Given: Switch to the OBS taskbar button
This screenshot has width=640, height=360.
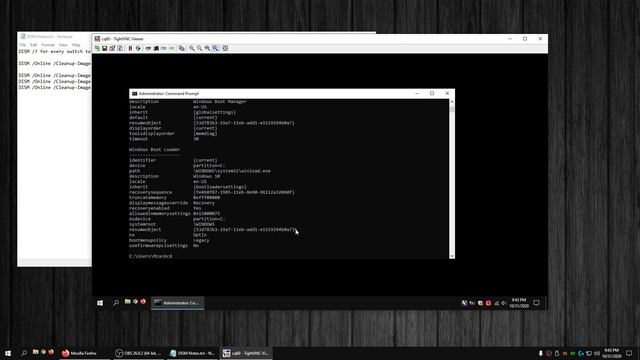Looking at the screenshot, I should click(139, 353).
